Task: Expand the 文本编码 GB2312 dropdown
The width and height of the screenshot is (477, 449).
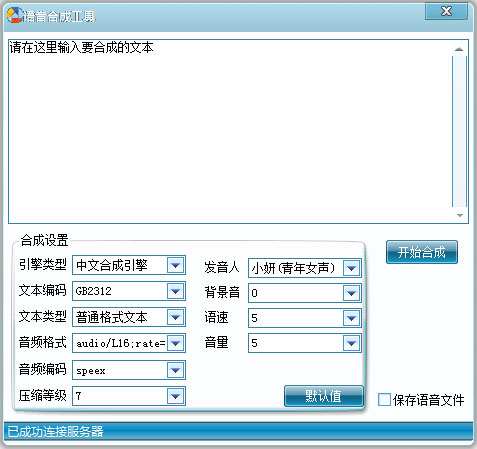Action: (176, 291)
